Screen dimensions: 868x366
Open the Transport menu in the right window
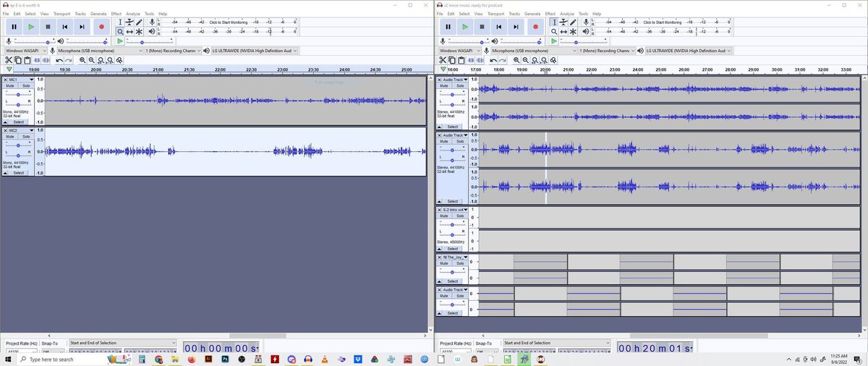point(495,13)
